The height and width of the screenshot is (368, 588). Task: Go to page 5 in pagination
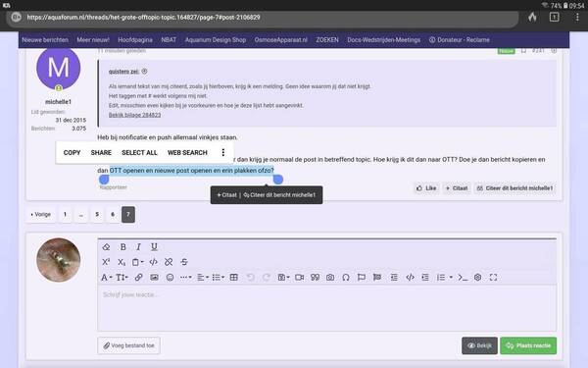[x=97, y=214]
